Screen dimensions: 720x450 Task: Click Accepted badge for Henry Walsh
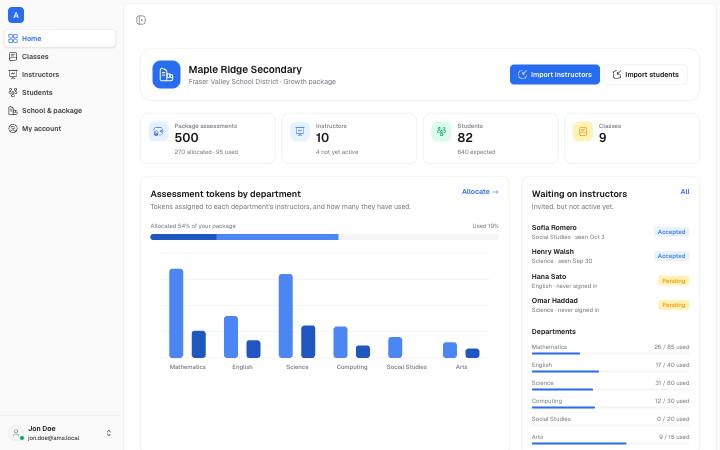point(671,256)
